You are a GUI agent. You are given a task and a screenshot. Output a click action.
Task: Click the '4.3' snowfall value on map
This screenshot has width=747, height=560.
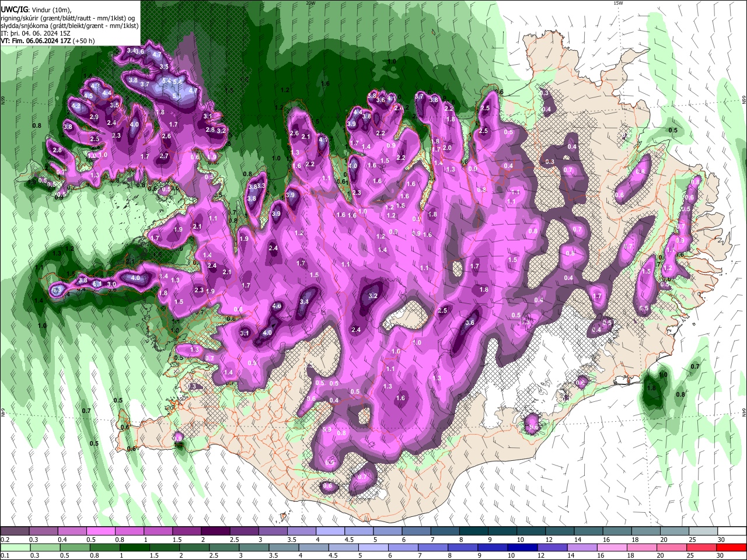76,106
